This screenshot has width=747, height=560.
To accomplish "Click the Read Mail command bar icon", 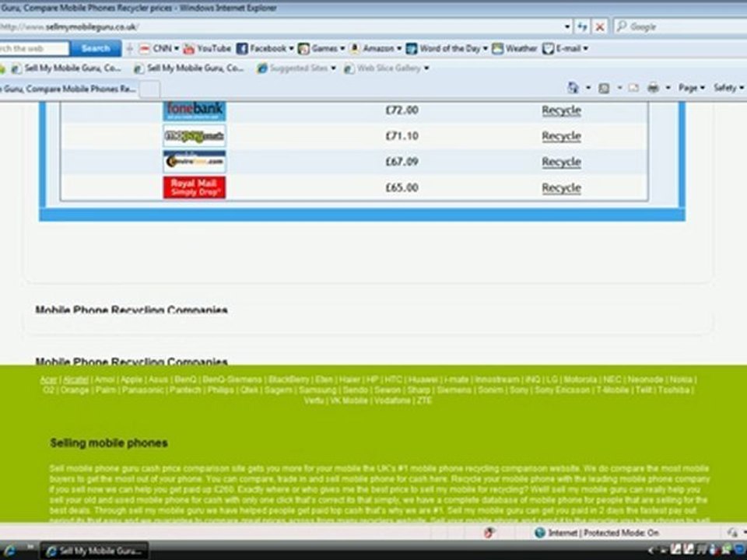I will [633, 88].
